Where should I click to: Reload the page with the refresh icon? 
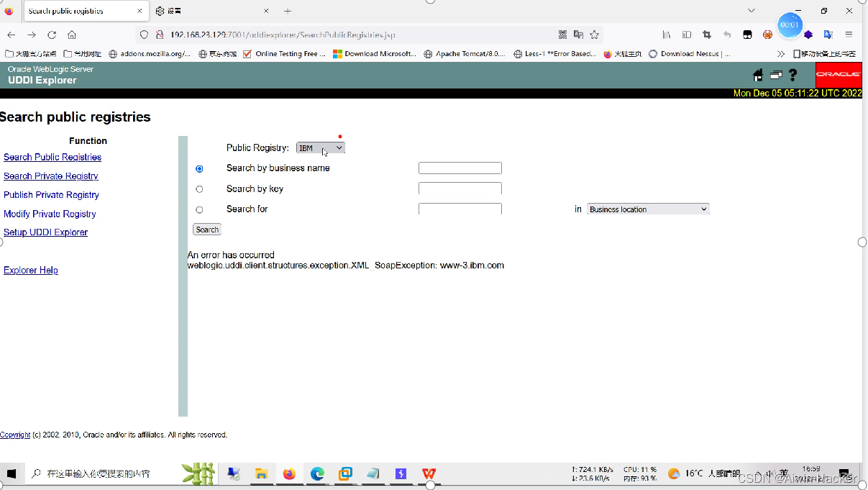pyautogui.click(x=52, y=35)
